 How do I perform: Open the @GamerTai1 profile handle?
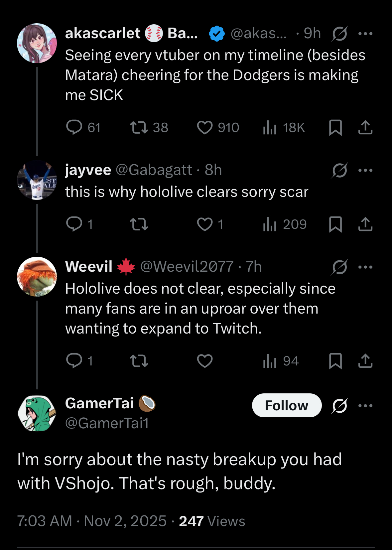(x=107, y=423)
